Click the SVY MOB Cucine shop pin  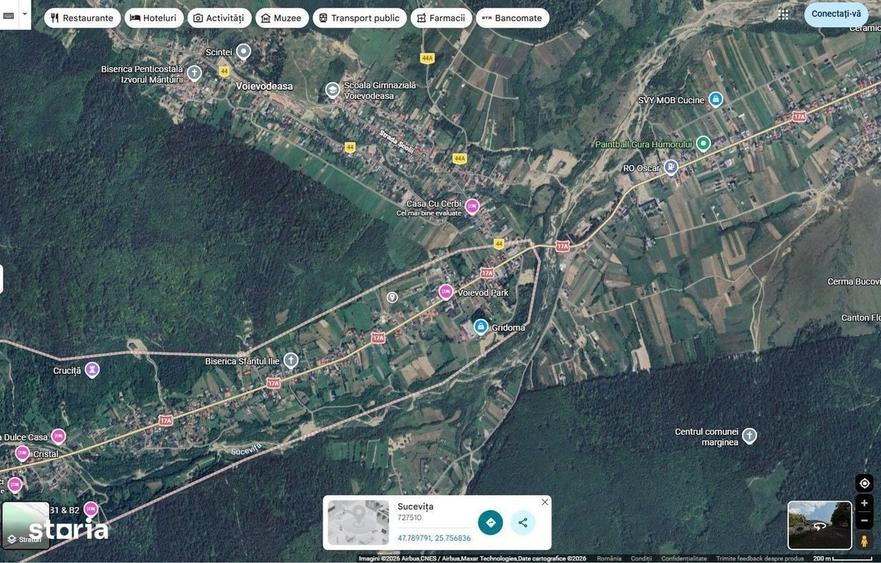click(x=715, y=99)
